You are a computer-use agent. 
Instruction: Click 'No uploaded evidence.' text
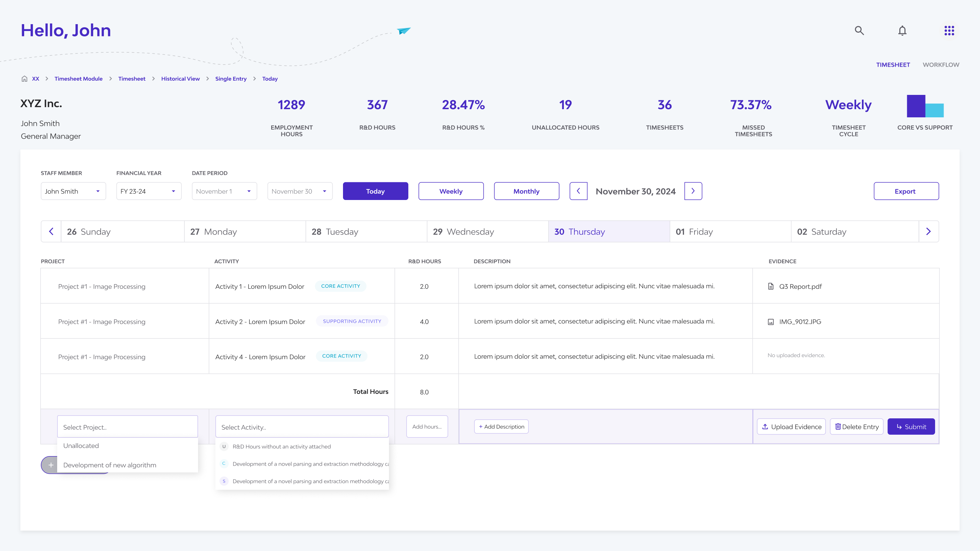tap(796, 355)
